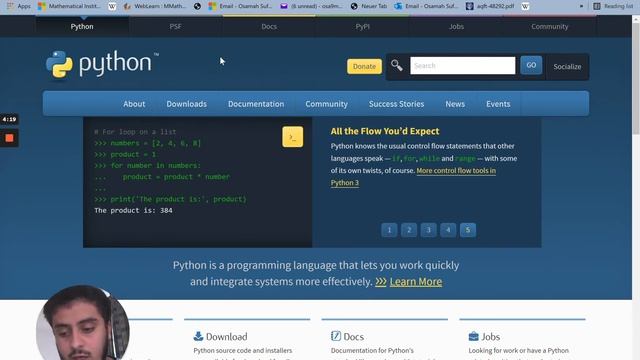Click the yellow Donate button
The image size is (640, 360).
[x=364, y=67]
